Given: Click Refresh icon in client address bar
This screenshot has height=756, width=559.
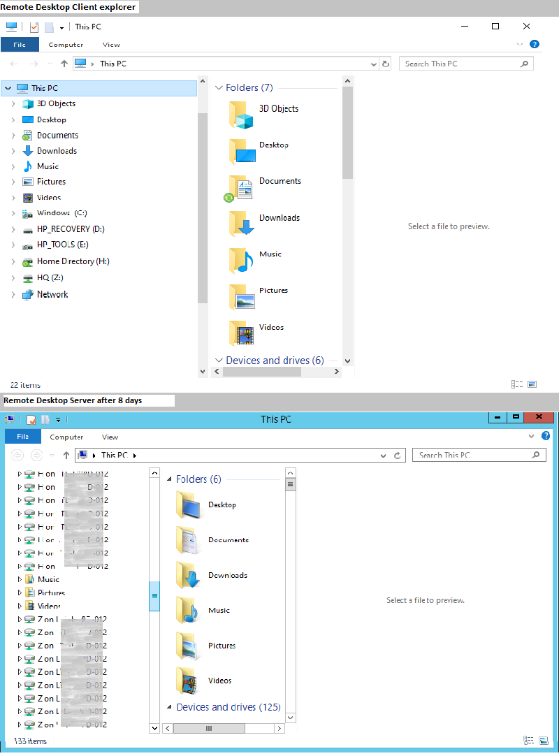Looking at the screenshot, I should [386, 64].
